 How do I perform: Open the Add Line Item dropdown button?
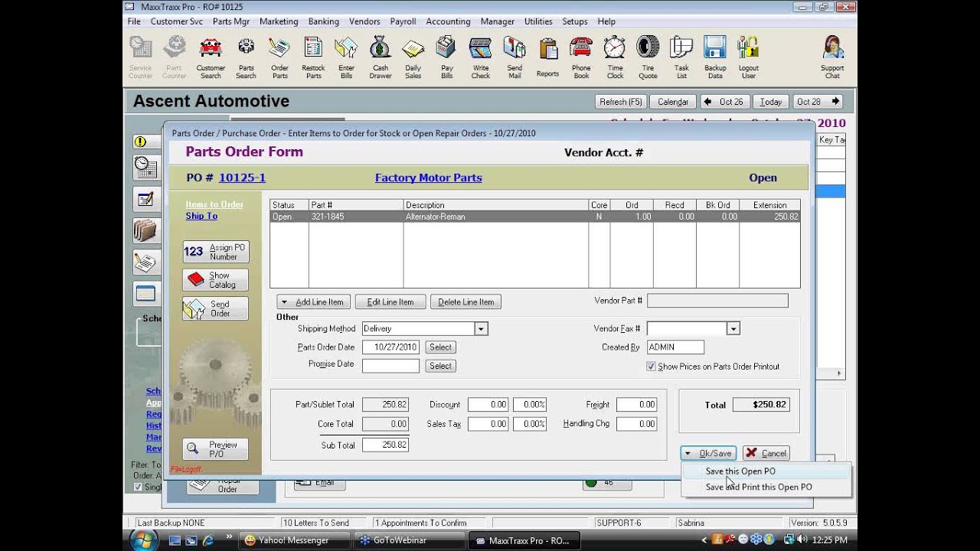click(313, 302)
